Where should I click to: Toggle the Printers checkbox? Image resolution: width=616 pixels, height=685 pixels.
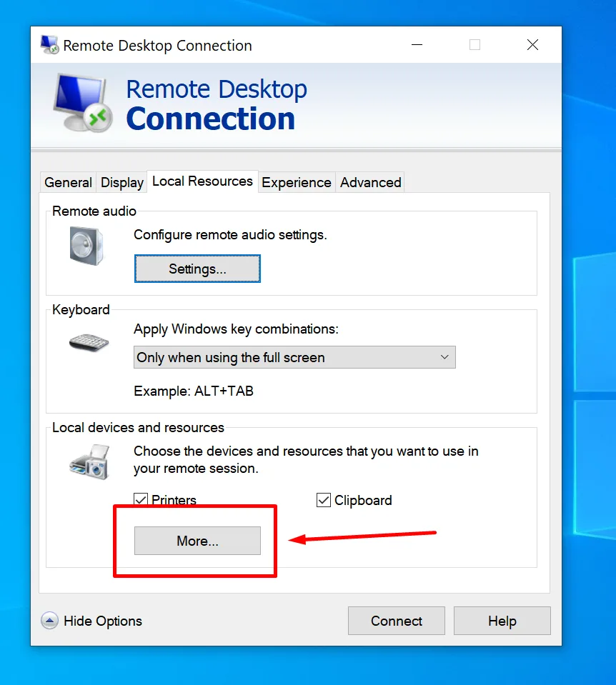[x=141, y=499]
